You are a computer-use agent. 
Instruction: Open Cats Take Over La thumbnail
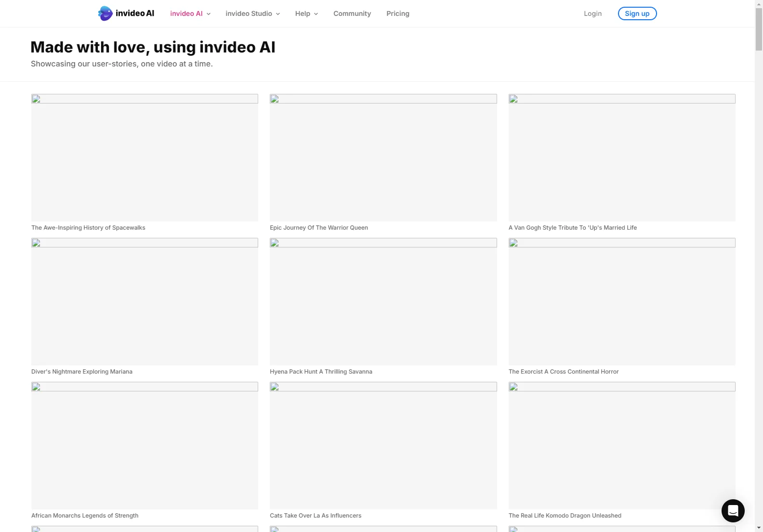(x=383, y=445)
